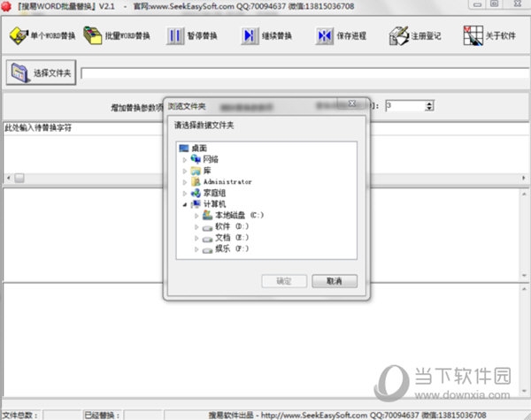Expand the 文档 (E:) node

[x=196, y=238]
